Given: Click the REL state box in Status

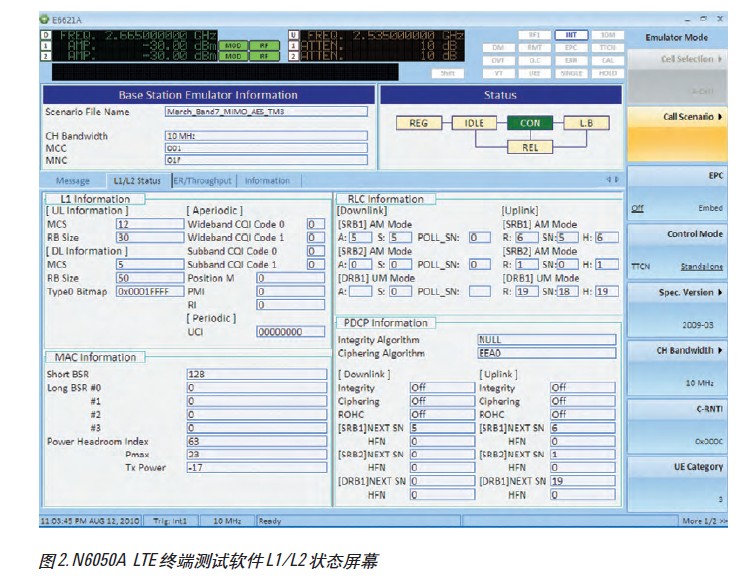Looking at the screenshot, I should (530, 147).
